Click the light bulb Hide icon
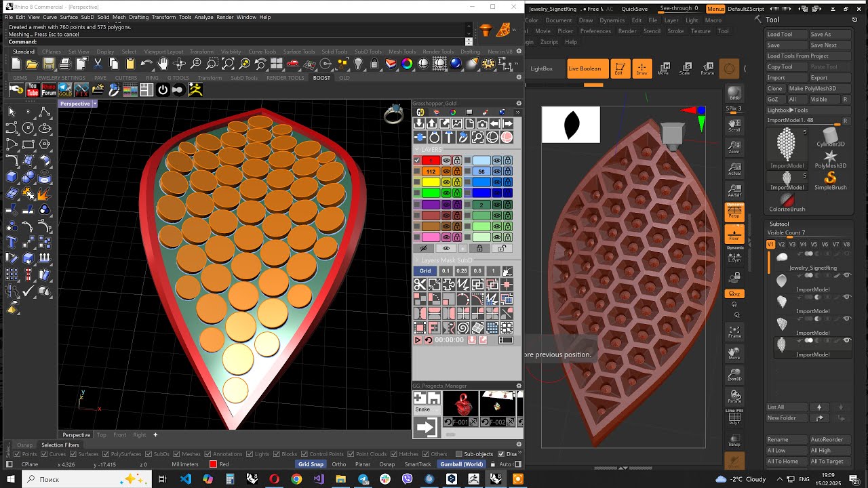This screenshot has height=488, width=868. pos(358,64)
